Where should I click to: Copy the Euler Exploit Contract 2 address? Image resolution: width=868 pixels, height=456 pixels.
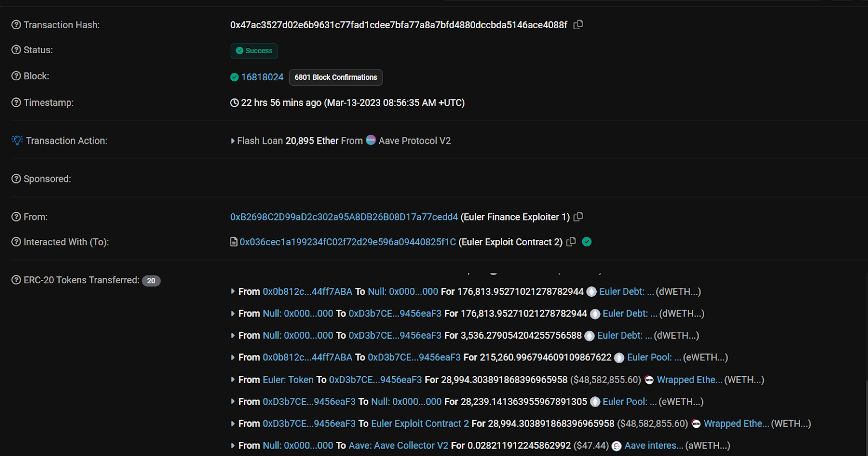(x=571, y=242)
